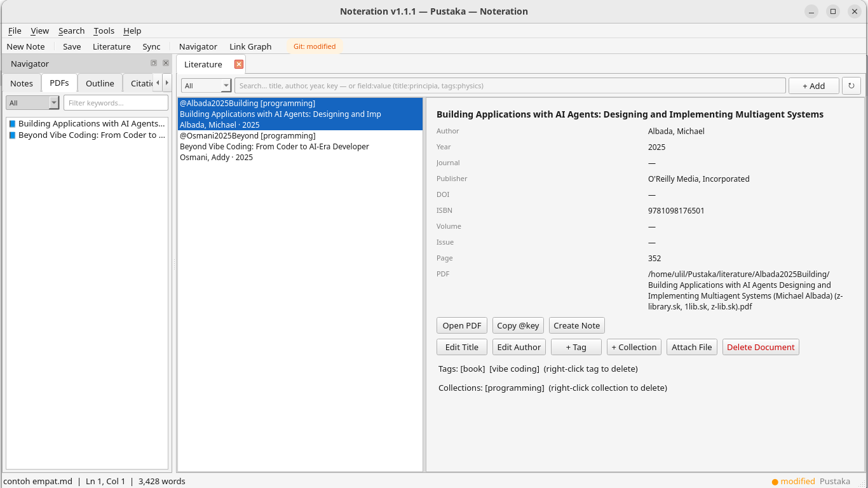
Task: Click Create Note button
Action: [577, 325]
